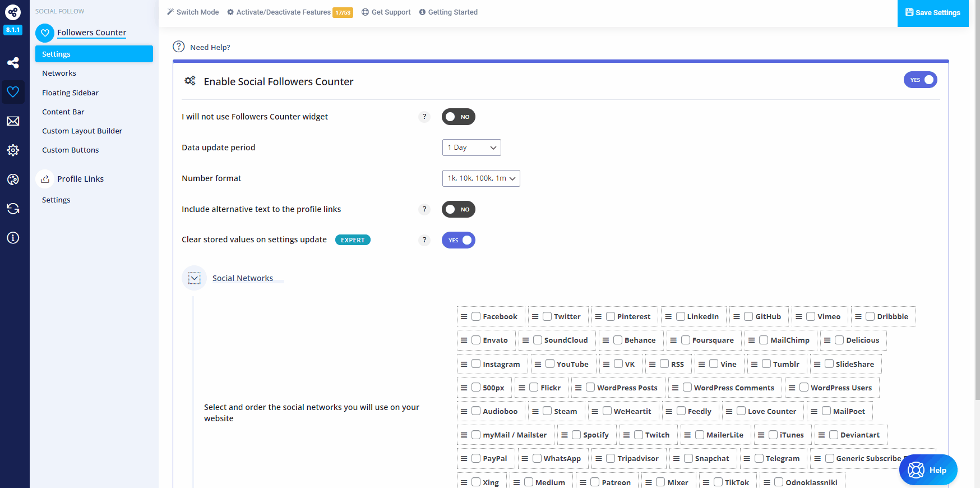Click help icon beside Followers Counter widget option

click(424, 117)
